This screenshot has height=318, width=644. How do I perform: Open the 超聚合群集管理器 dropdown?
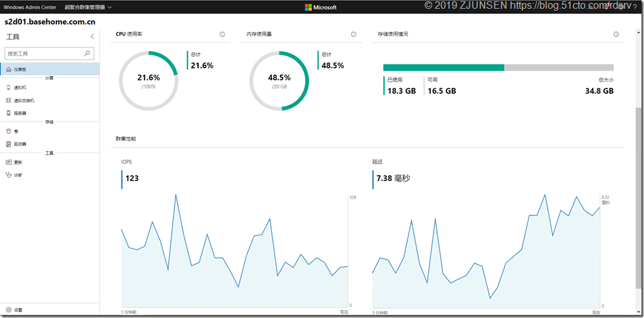click(88, 7)
